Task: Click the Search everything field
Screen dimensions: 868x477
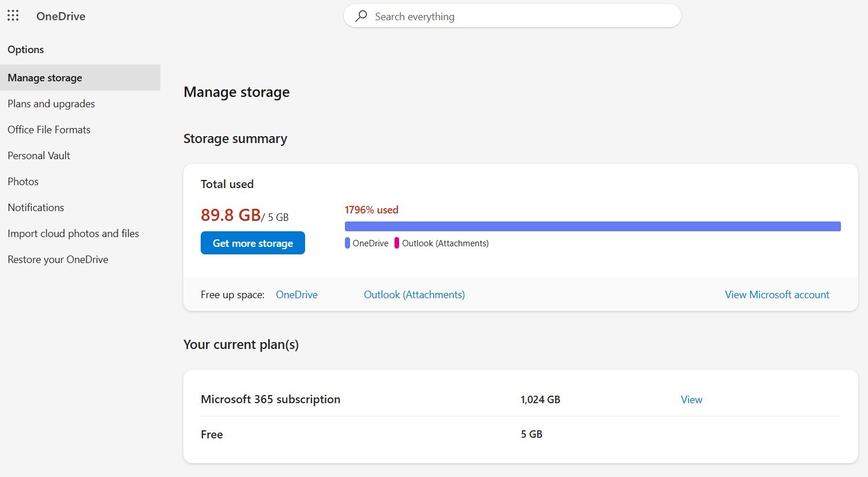Action: 512,16
